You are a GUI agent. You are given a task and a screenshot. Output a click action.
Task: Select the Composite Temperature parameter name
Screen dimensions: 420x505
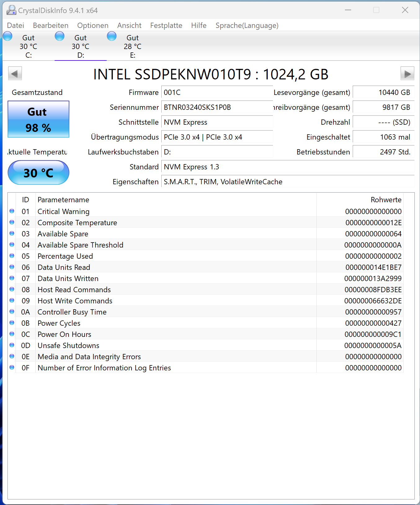point(77,223)
